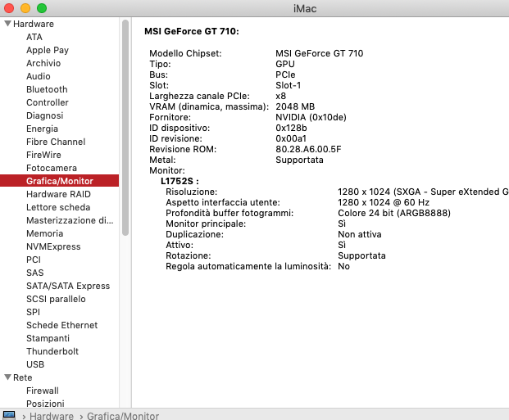Select the highlighted Grafica/Monitor entry
Screen dimensions: 509x420
point(59,181)
